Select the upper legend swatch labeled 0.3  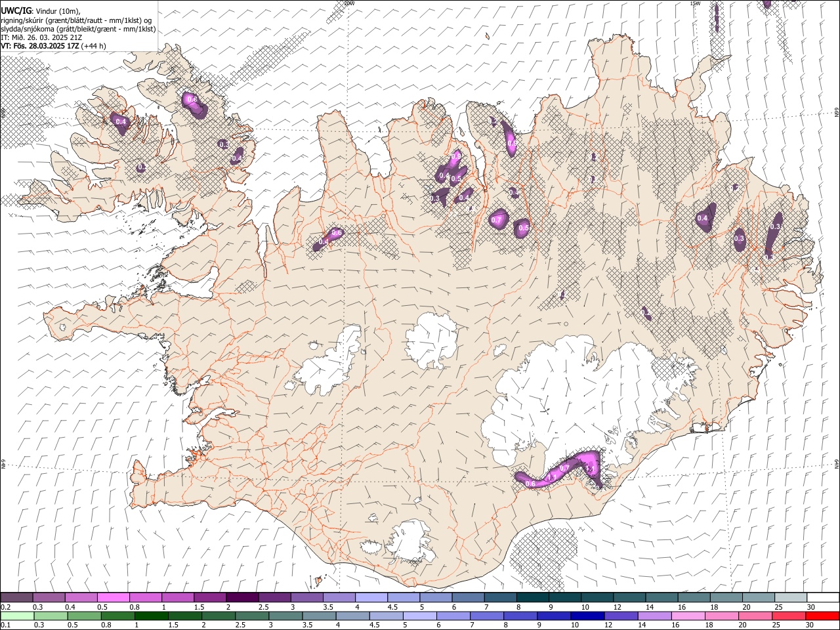(49, 598)
